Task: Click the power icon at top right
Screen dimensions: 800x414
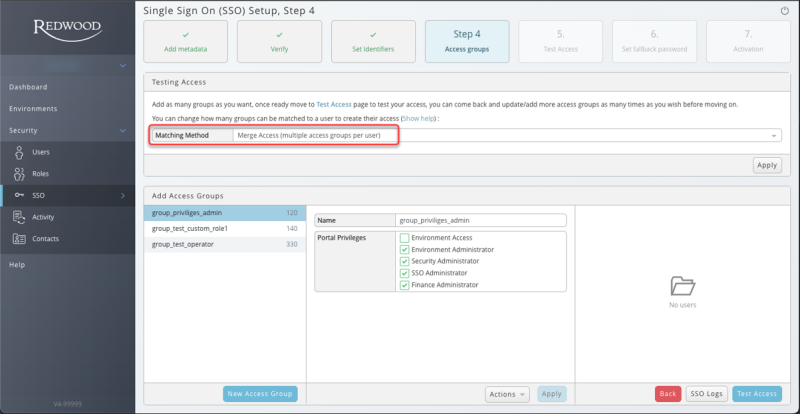Action: tap(783, 10)
